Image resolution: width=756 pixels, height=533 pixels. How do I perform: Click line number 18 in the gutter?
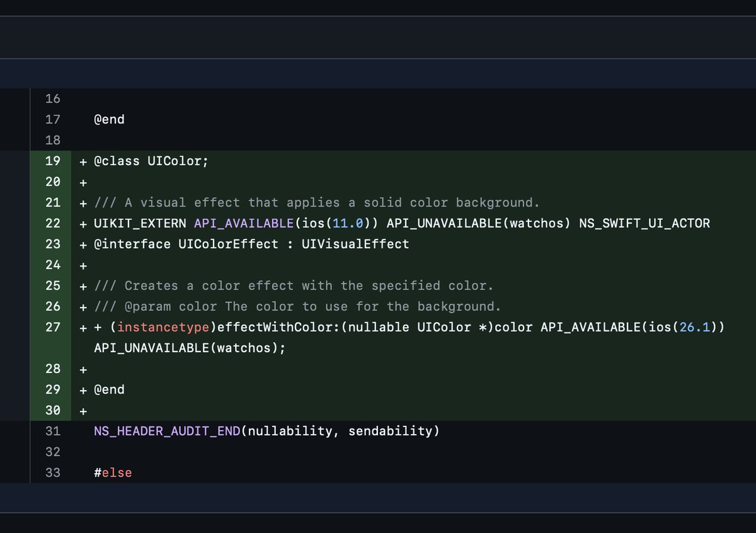point(53,140)
